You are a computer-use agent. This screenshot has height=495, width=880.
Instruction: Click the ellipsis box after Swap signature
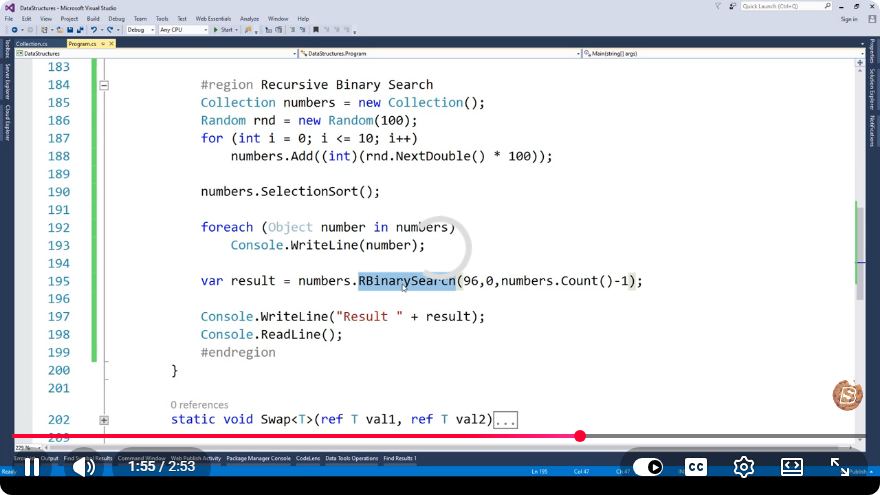505,420
